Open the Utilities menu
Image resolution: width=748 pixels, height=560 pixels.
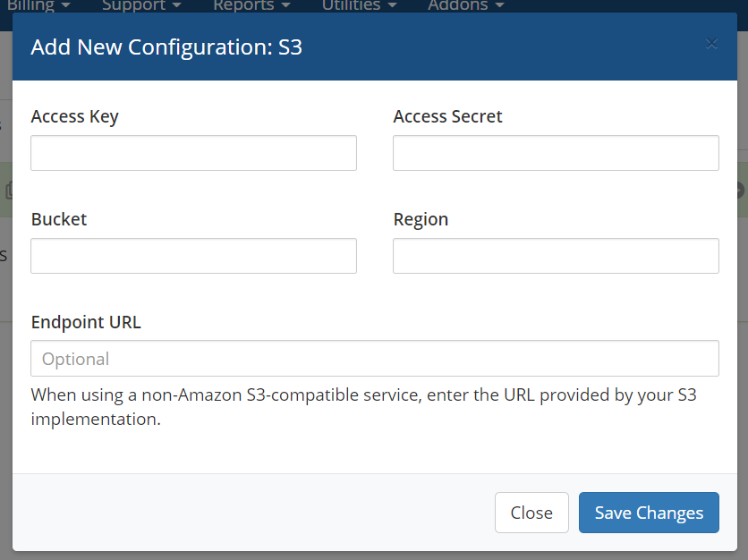[x=360, y=6]
